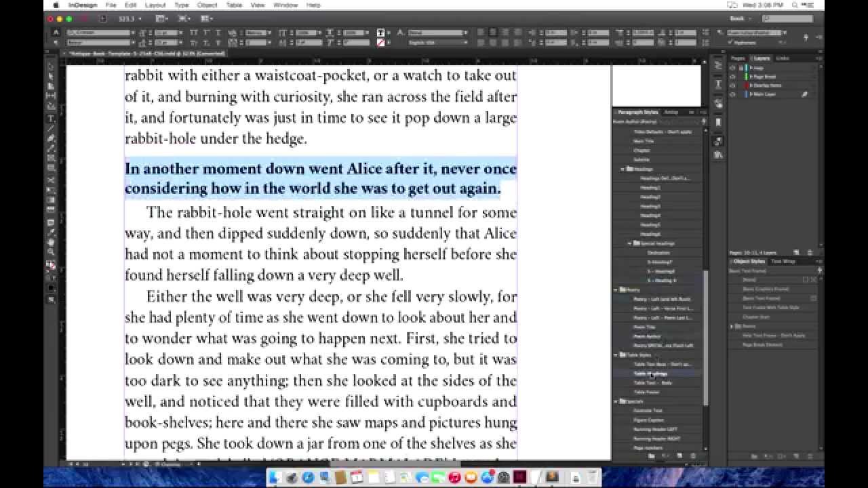
Task: Select the Type tool in the toolbox
Action: tap(51, 118)
